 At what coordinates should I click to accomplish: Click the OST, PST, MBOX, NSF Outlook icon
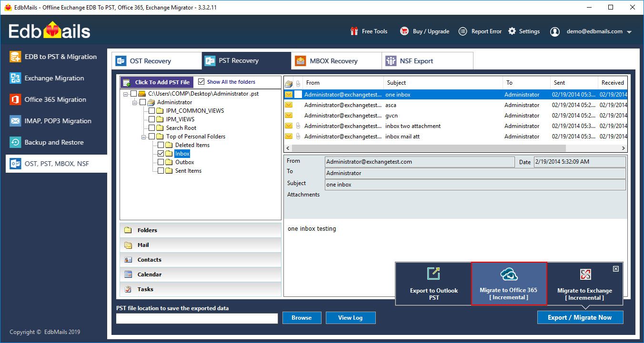point(15,164)
